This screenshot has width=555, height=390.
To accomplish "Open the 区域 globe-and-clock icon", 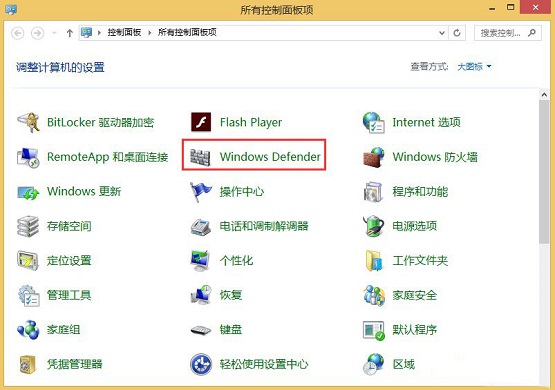I will click(374, 364).
